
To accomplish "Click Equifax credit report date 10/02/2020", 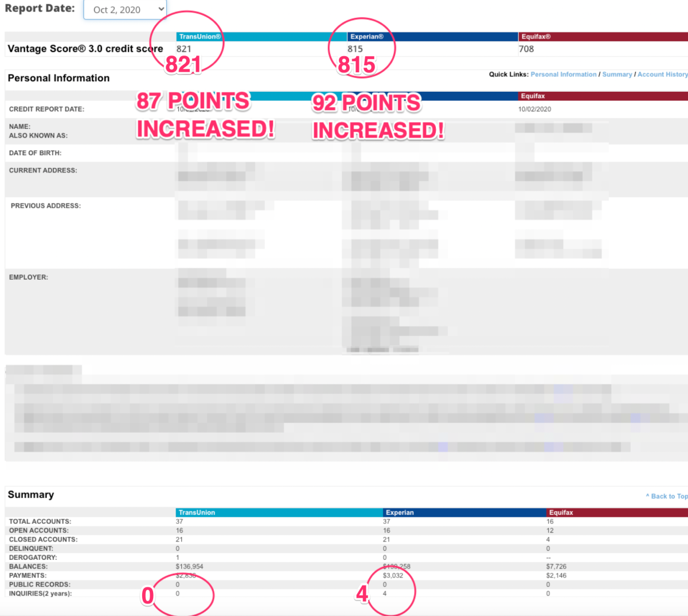I will (x=534, y=109).
